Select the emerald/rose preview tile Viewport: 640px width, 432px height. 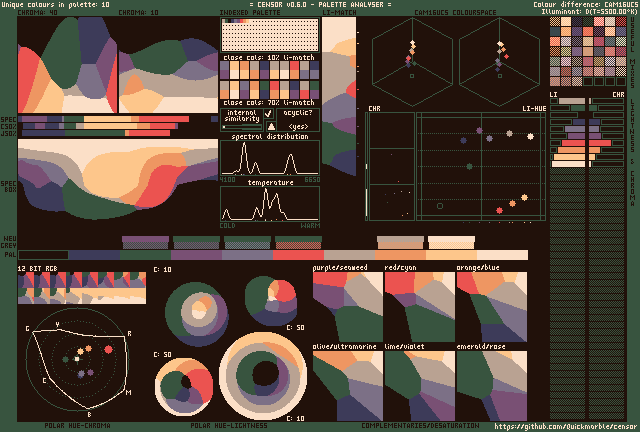click(491, 384)
